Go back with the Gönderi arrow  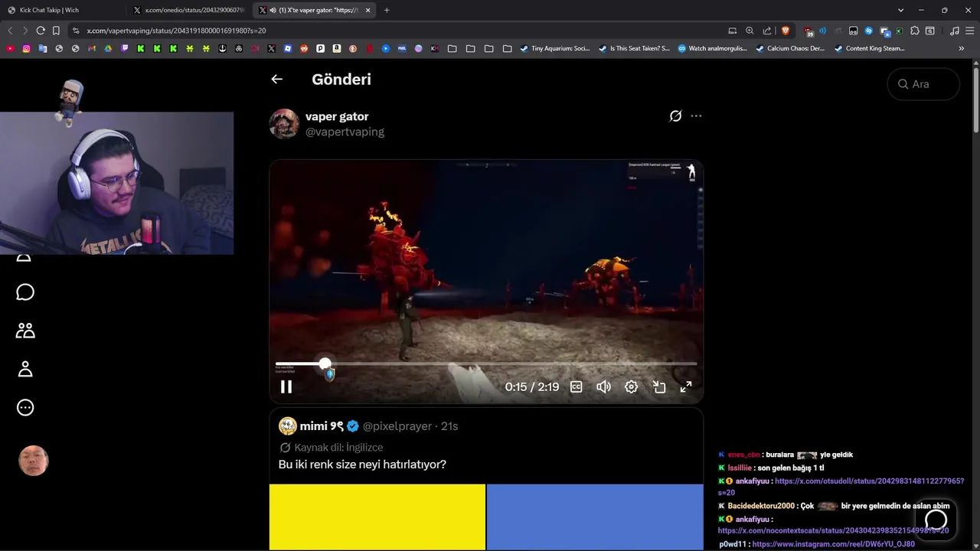(276, 79)
